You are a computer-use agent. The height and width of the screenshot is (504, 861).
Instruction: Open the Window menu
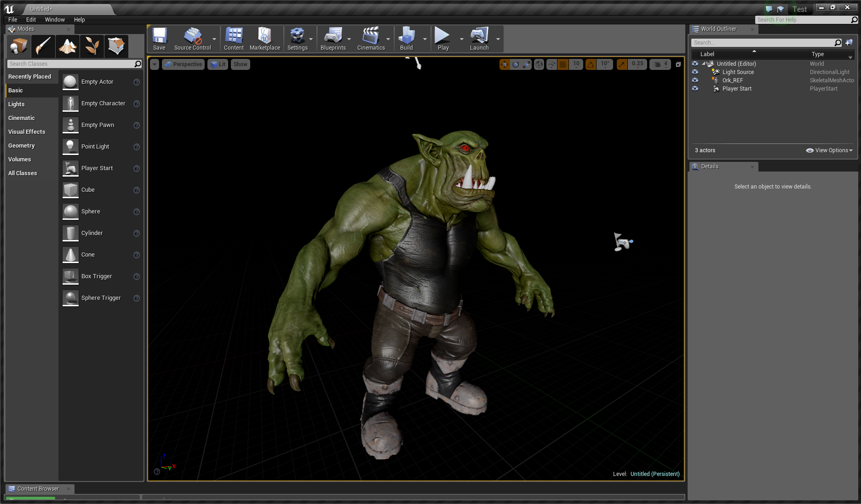pyautogui.click(x=55, y=20)
